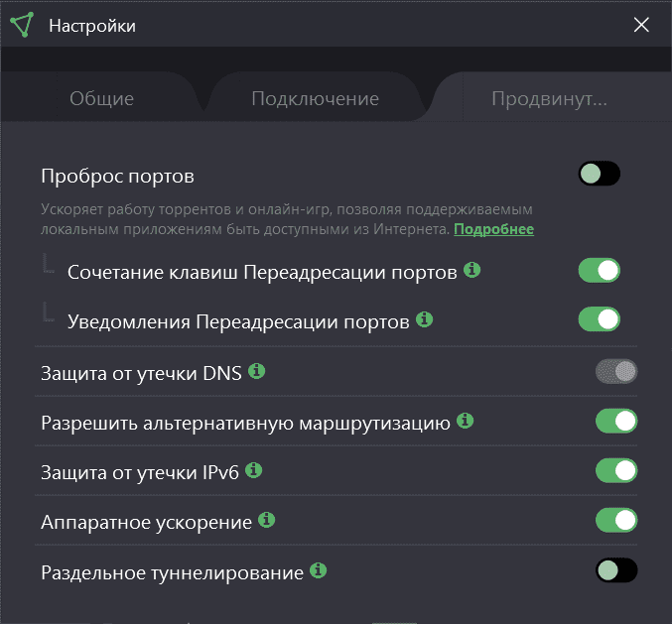
Task: Enable Раздельное туннелирование toggle
Action: point(615,570)
